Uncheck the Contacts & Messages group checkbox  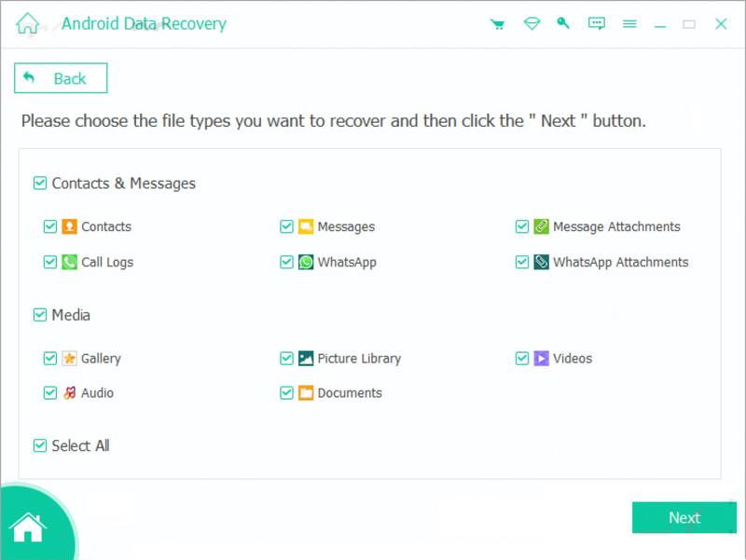pos(40,184)
